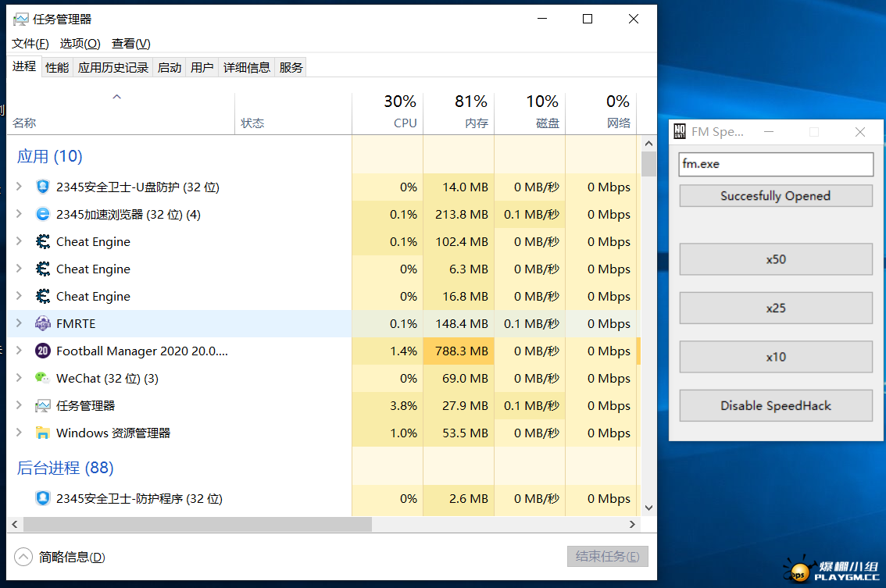Expand the 2345安全卫士-U盘防护 process row
The width and height of the screenshot is (886, 588).
coord(20,187)
